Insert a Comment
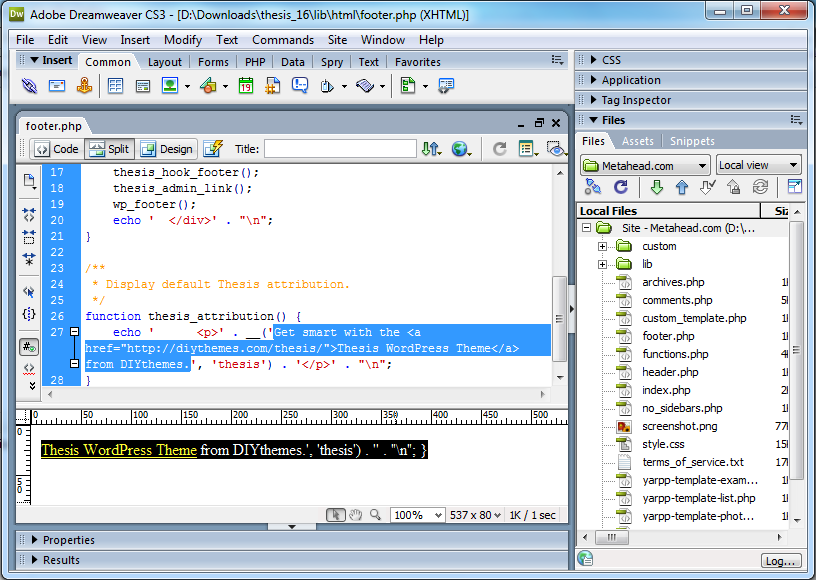 pos(300,86)
